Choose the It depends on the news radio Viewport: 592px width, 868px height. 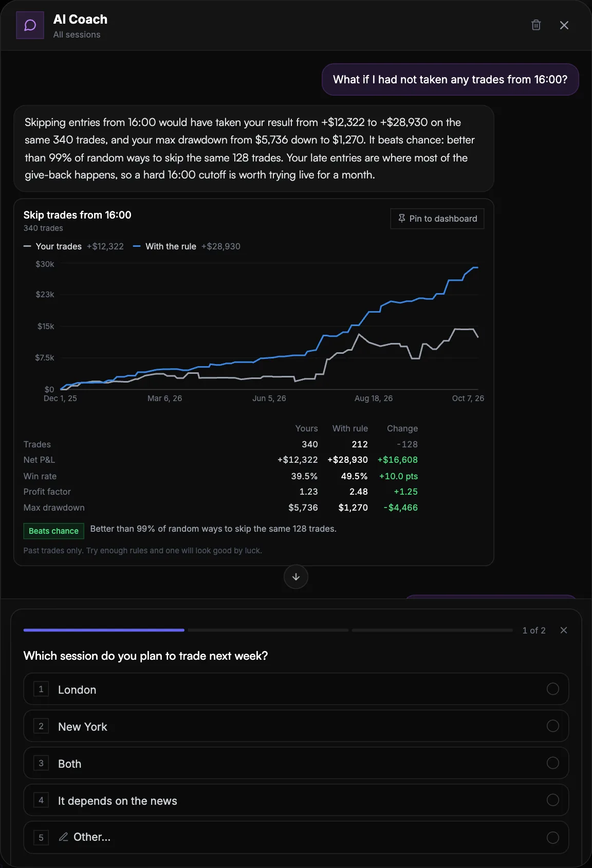pos(553,800)
